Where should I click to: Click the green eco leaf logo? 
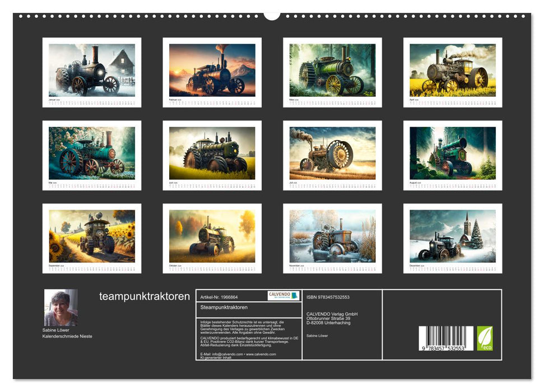pyautogui.click(x=485, y=338)
